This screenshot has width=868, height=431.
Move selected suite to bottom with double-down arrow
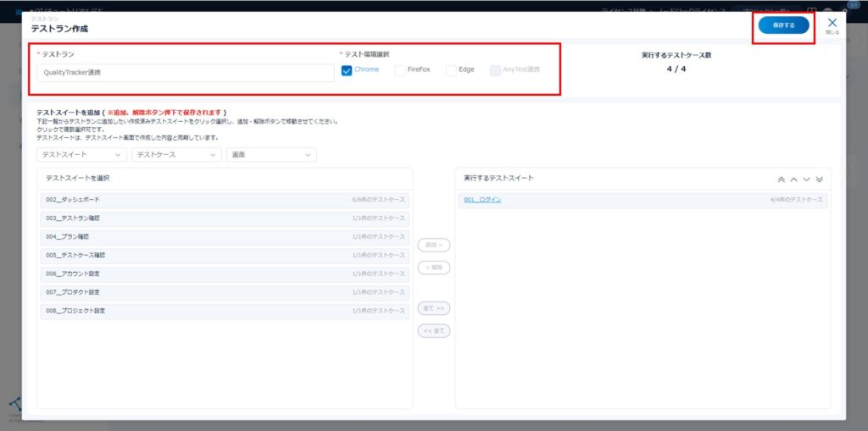[x=819, y=180]
